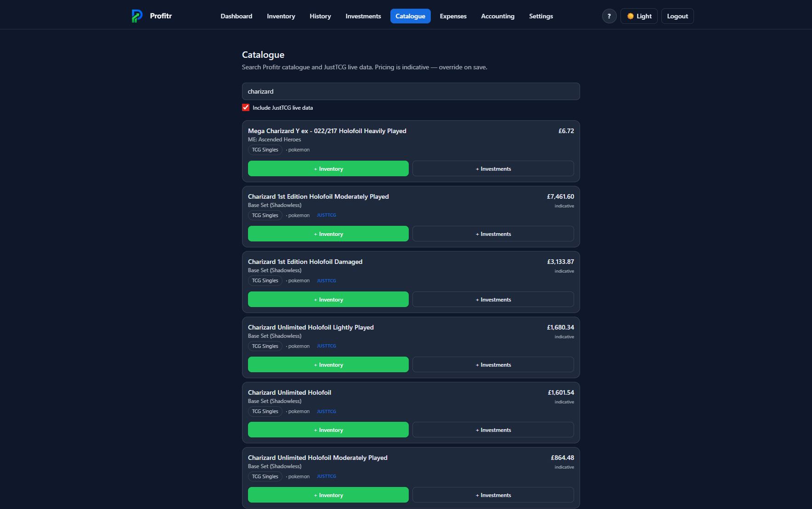This screenshot has height=509, width=812.
Task: Click the Mega Charizard Y ex card title
Action: point(327,131)
